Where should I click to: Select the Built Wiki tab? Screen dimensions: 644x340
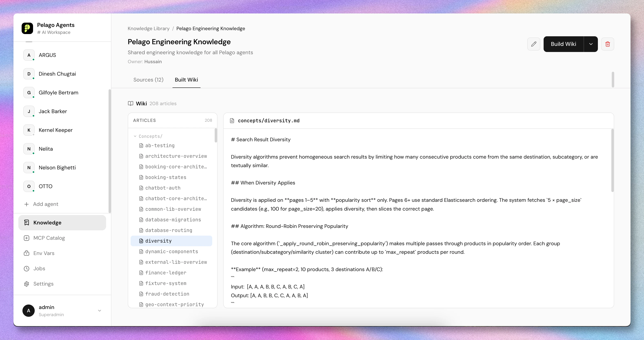tap(186, 80)
